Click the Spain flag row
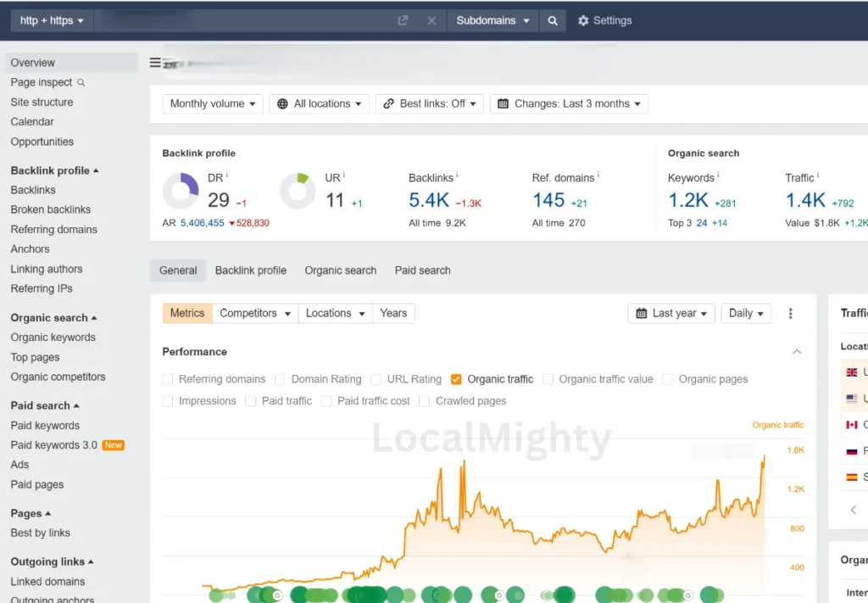 pos(854,477)
